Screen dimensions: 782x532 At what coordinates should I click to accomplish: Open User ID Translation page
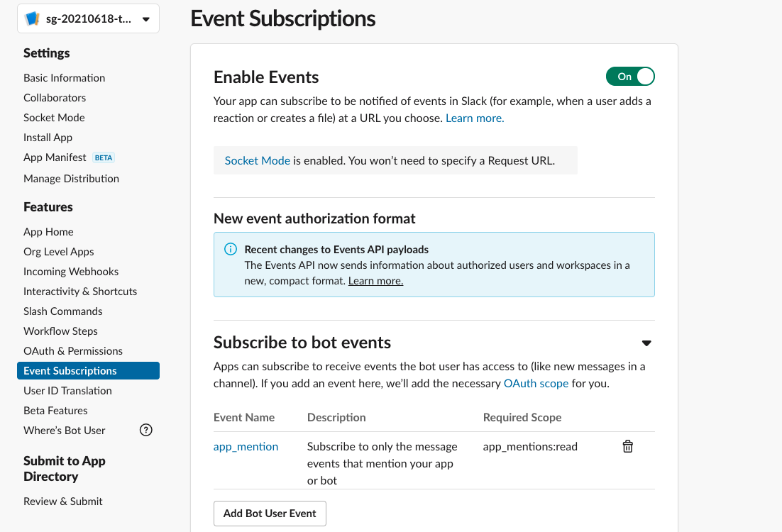point(68,391)
